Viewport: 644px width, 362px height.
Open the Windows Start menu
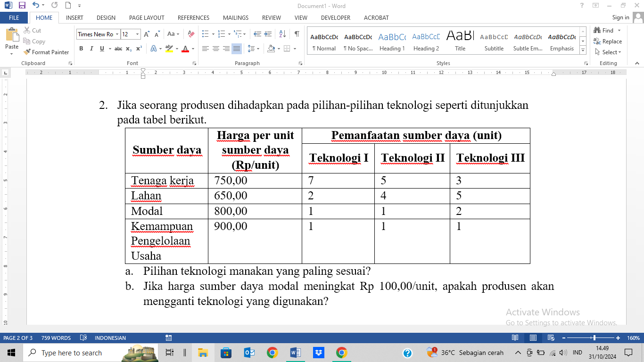click(x=11, y=353)
